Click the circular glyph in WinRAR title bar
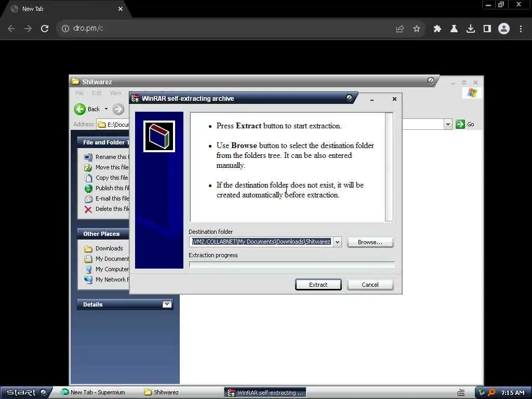This screenshot has height=399, width=532. (x=349, y=98)
